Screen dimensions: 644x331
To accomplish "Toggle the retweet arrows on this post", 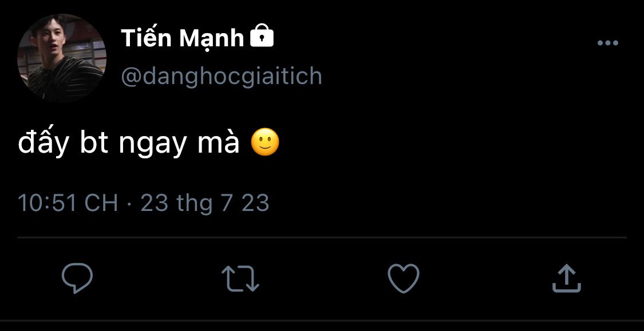I will [240, 278].
